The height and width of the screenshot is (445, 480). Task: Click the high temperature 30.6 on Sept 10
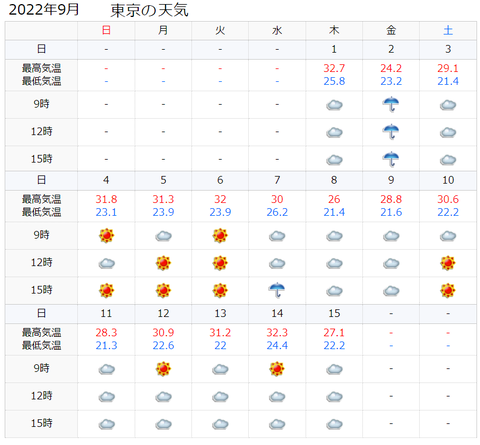(x=448, y=199)
